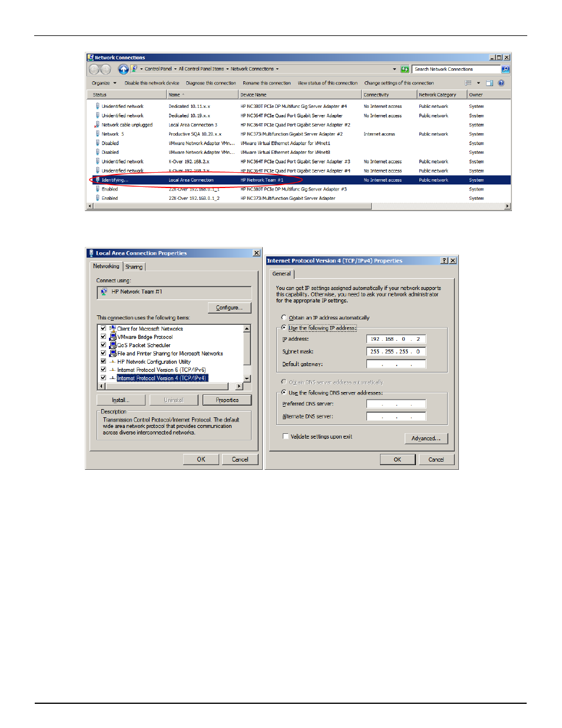Click the search magnifier icon in Network Connections
The height and width of the screenshot is (728, 562).
point(505,69)
